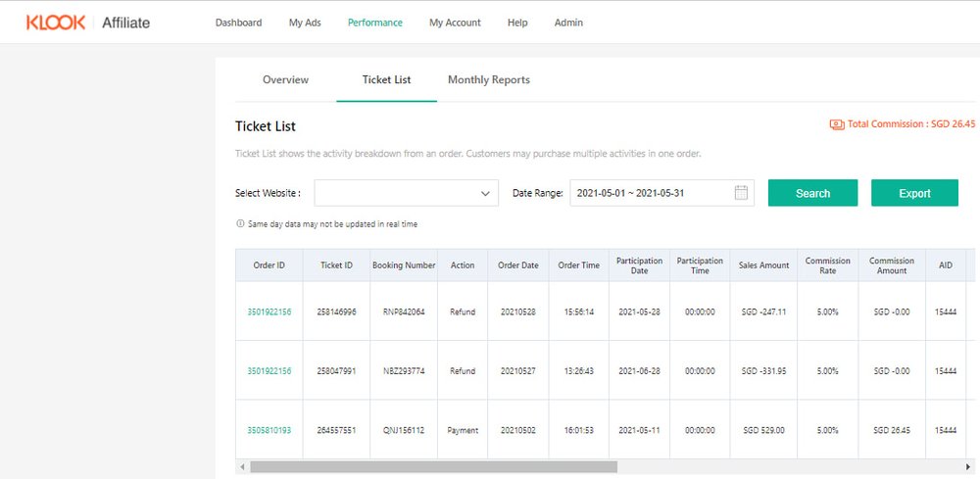Click participation date 2021-05-11
This screenshot has height=479, width=980.
pos(639,430)
